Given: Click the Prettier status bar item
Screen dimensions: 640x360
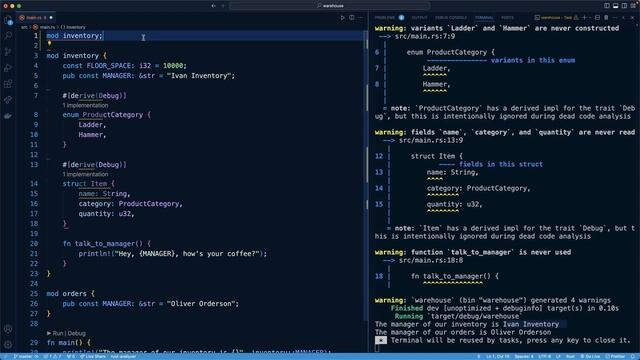Looking at the screenshot, I should [x=616, y=356].
